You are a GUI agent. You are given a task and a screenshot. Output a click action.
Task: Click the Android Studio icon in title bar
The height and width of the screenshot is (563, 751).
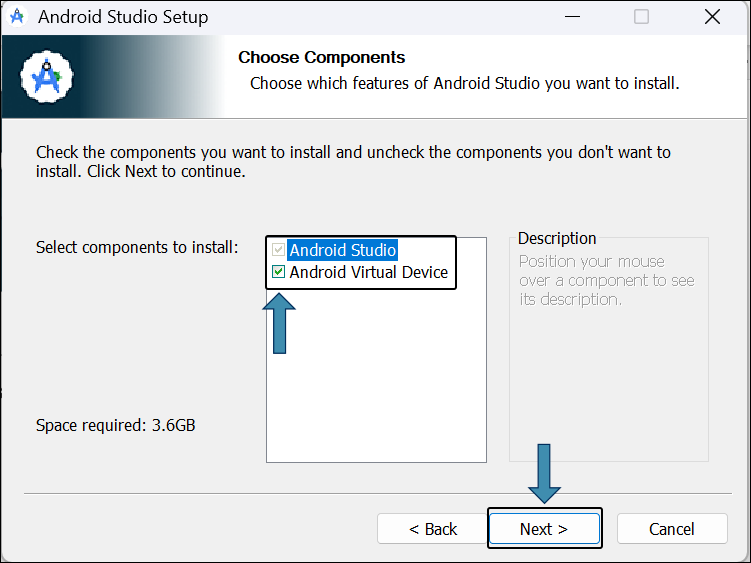(17, 17)
